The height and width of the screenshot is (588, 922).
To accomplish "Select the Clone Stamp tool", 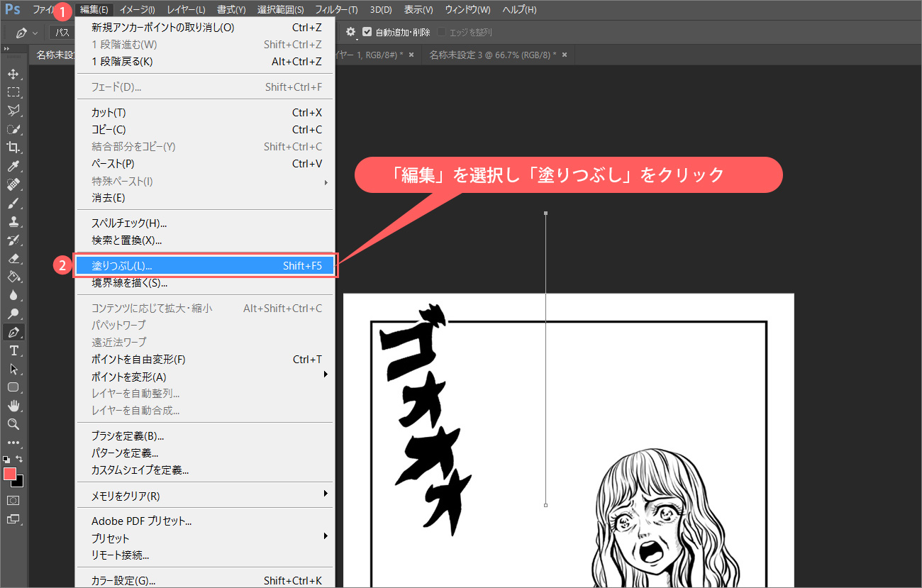I will coord(13,221).
